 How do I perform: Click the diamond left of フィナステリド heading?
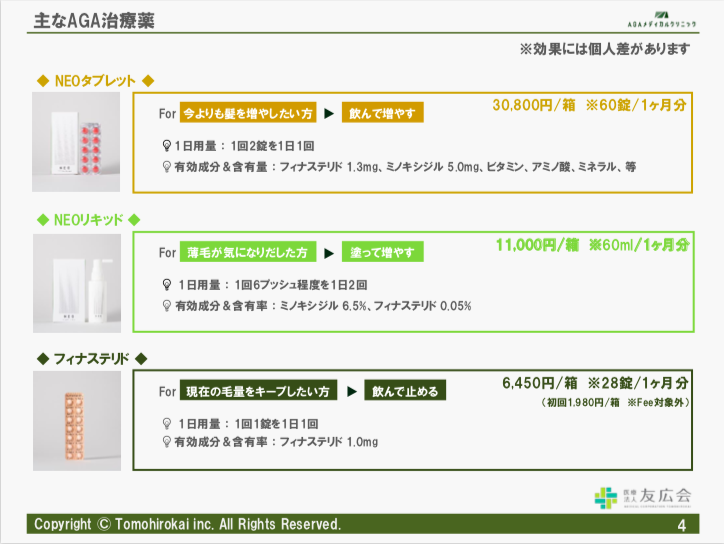pyautogui.click(x=43, y=359)
